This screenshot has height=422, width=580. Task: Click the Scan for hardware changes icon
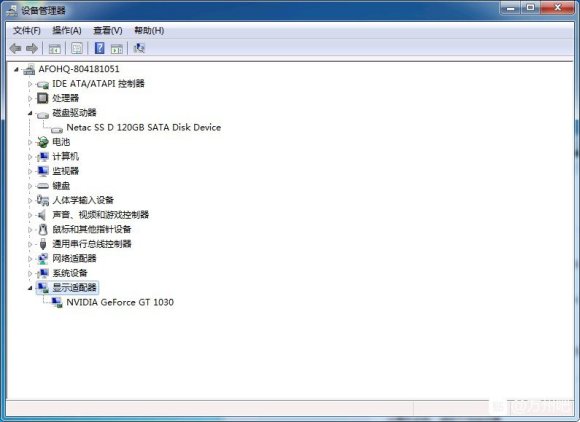[x=139, y=48]
